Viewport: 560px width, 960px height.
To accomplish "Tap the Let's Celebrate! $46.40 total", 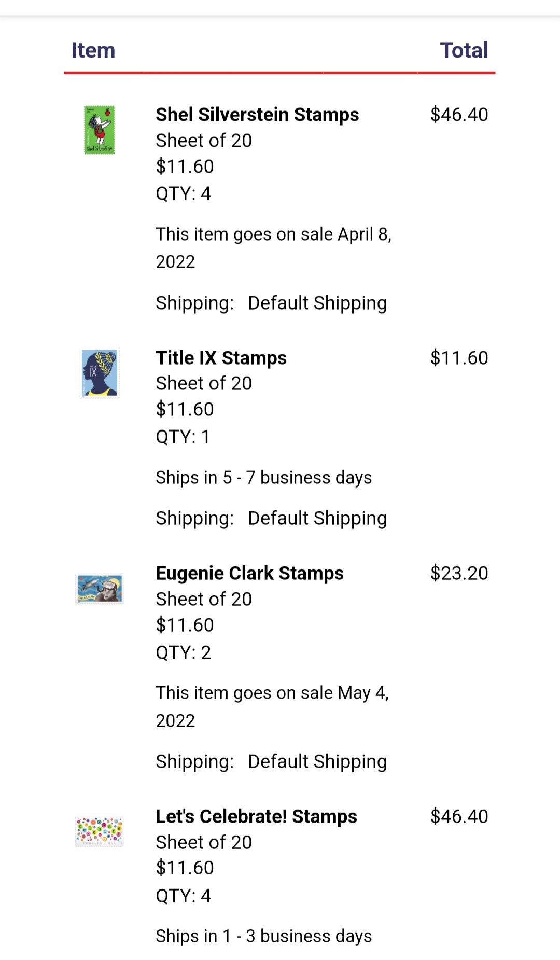I will [459, 816].
